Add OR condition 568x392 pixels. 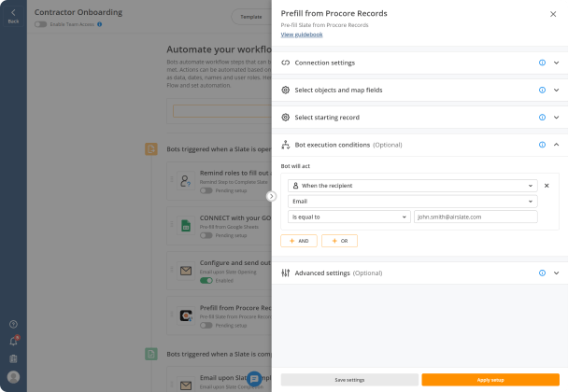pyautogui.click(x=339, y=241)
